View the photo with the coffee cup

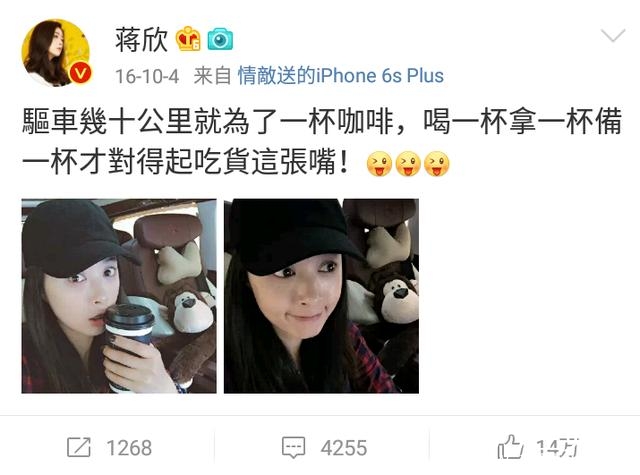point(119,296)
